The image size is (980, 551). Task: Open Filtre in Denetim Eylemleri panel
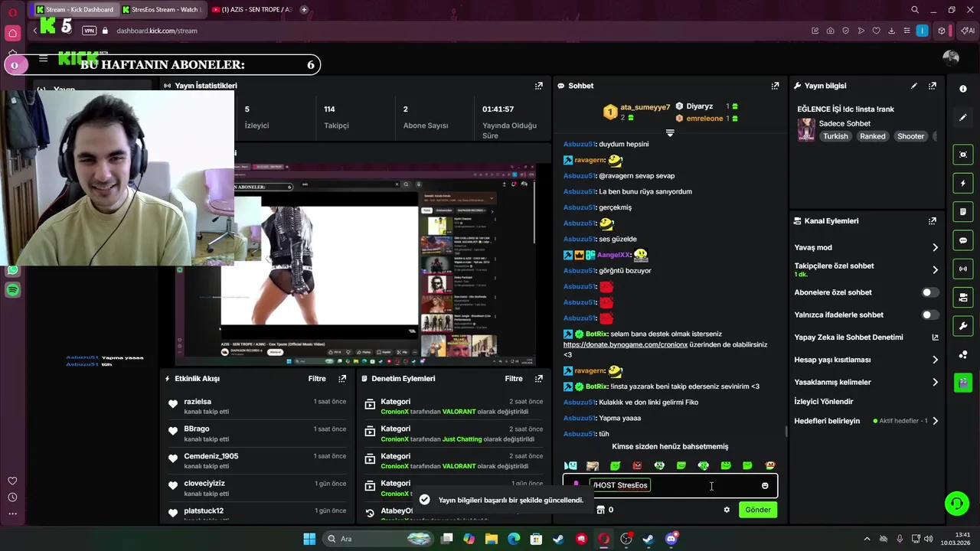pos(514,378)
